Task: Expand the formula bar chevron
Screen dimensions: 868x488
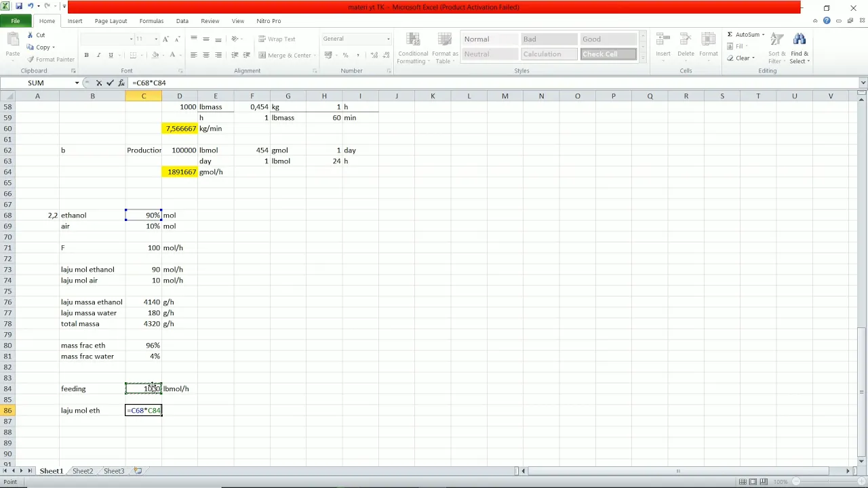Action: pyautogui.click(x=863, y=83)
